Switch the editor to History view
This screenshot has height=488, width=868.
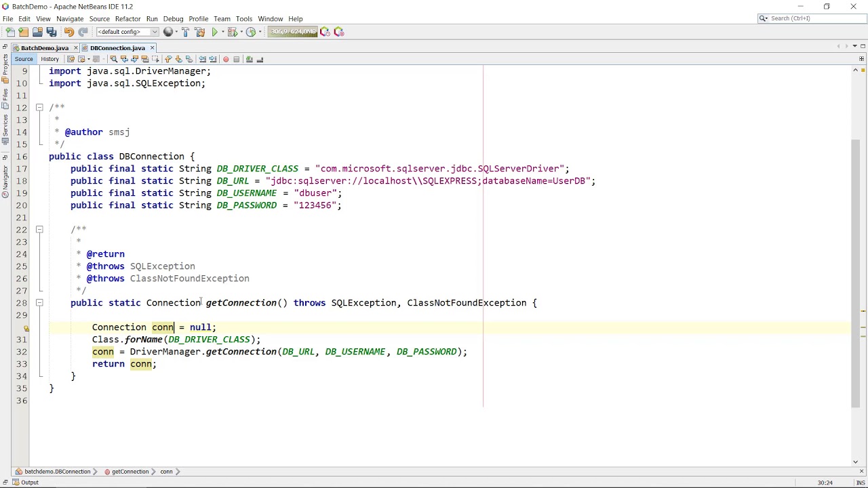pyautogui.click(x=50, y=59)
